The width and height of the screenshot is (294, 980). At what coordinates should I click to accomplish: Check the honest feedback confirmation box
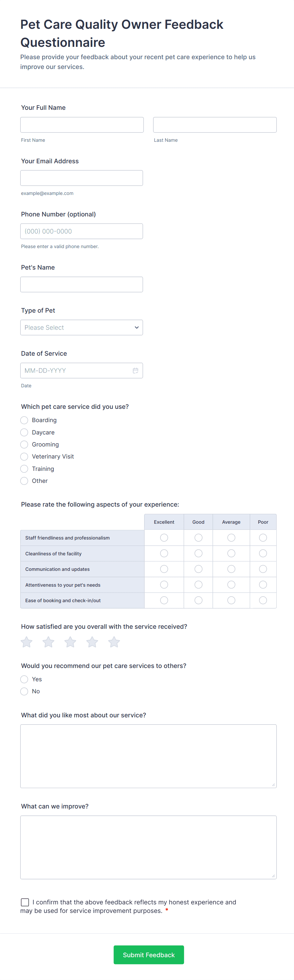pyautogui.click(x=25, y=902)
